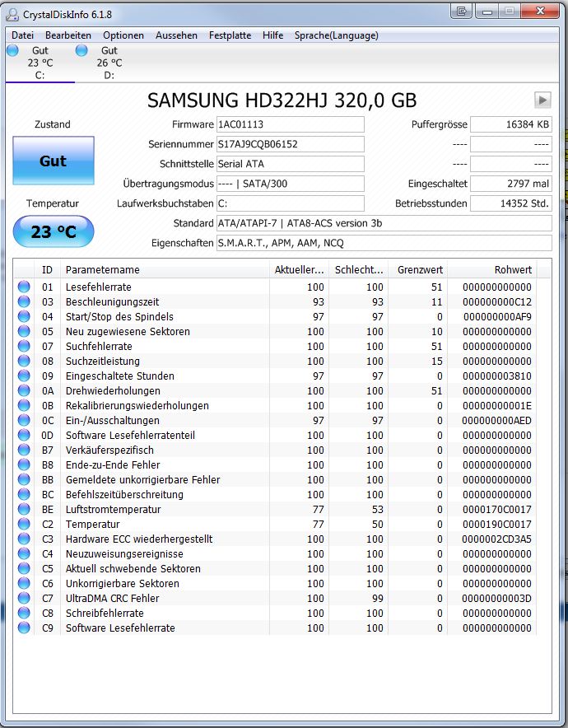Click the Betriebsstunden value 14352 Std.
The height and width of the screenshot is (728, 568).
(x=511, y=203)
